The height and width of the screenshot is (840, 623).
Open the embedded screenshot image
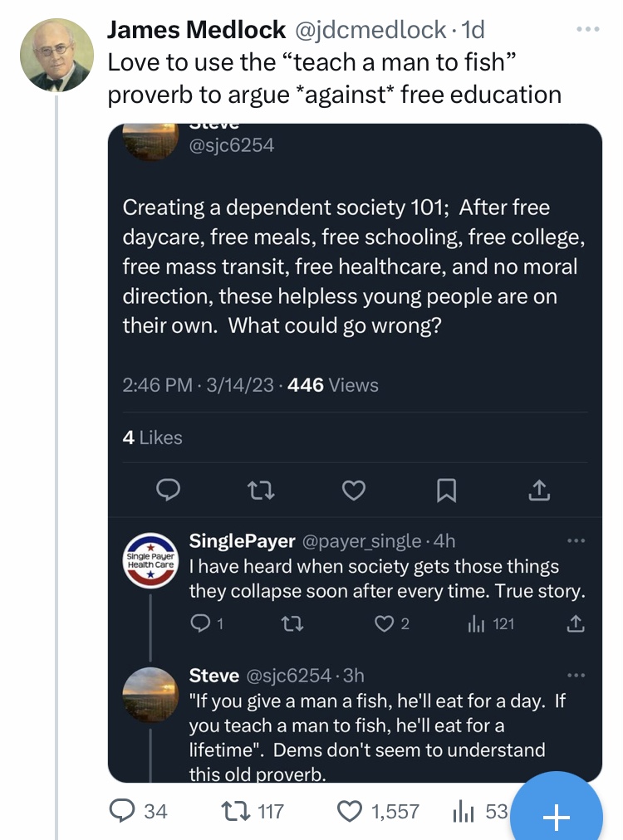coord(355,453)
